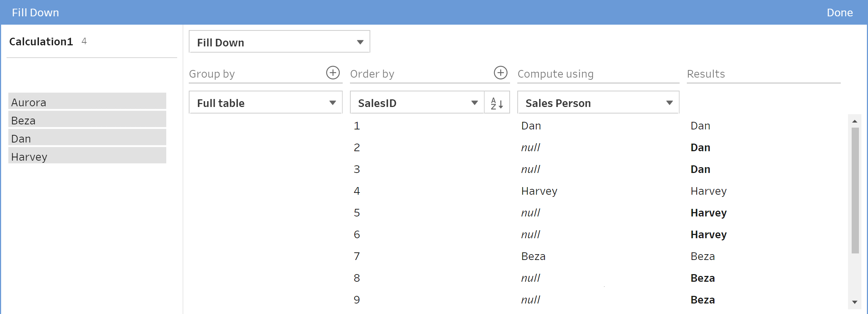Select Dan in the values list
868x314 pixels.
point(87,138)
